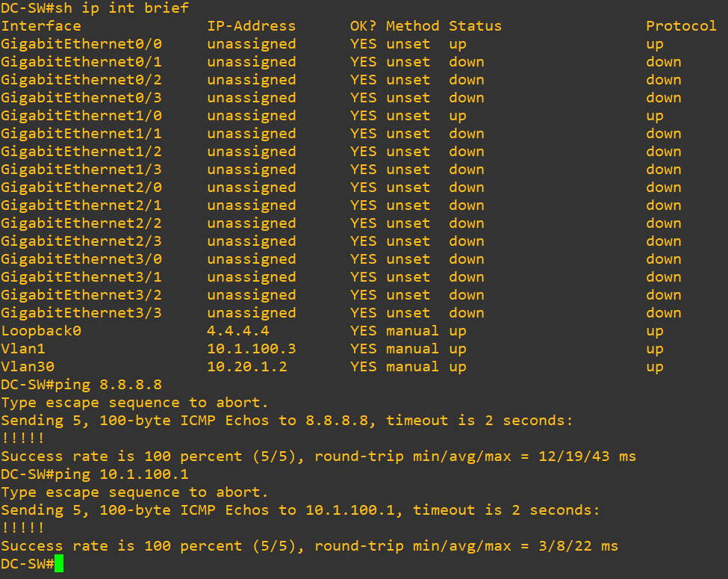Image resolution: width=728 pixels, height=579 pixels.
Task: Click the 'Interface' column header
Action: point(40,26)
